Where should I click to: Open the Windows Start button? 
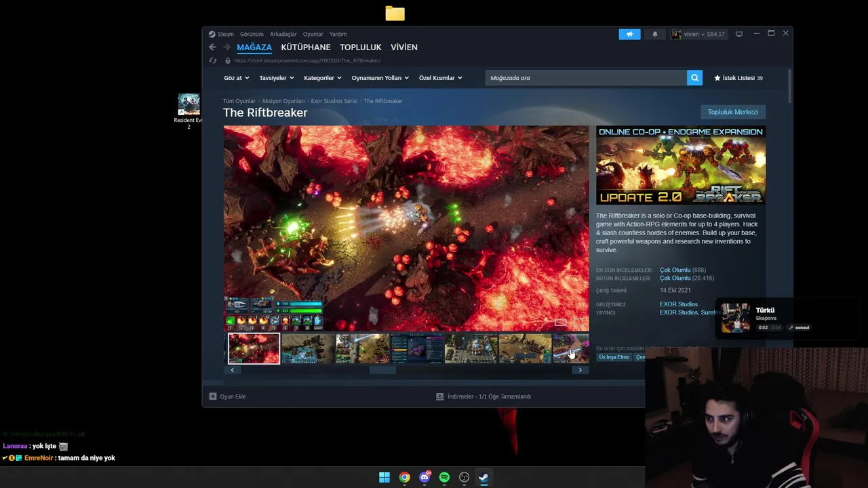pos(384,477)
